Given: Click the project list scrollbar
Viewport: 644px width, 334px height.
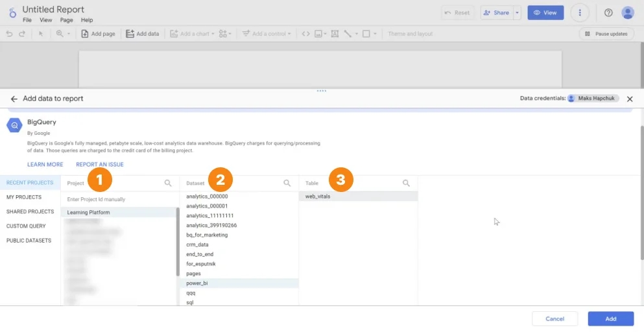Looking at the screenshot, I should coord(178,241).
